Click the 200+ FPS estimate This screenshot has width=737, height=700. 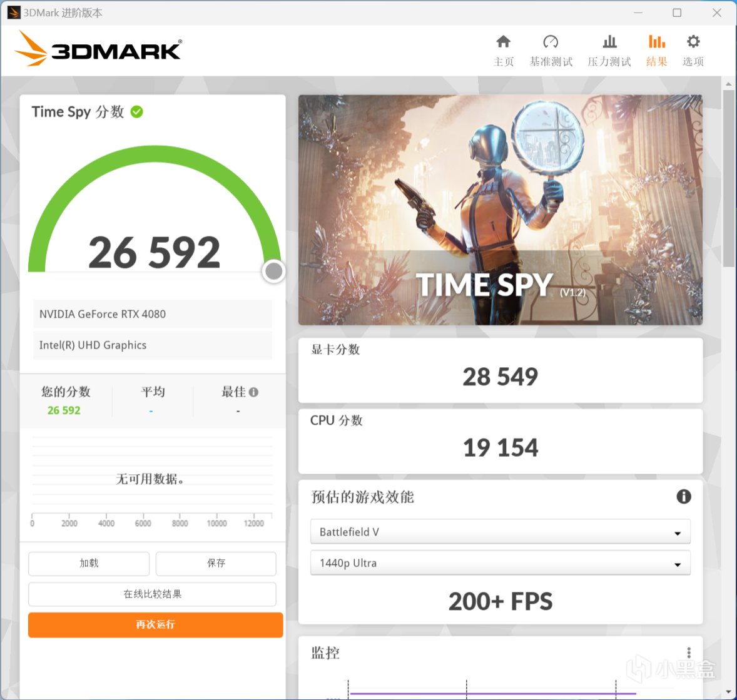[500, 602]
